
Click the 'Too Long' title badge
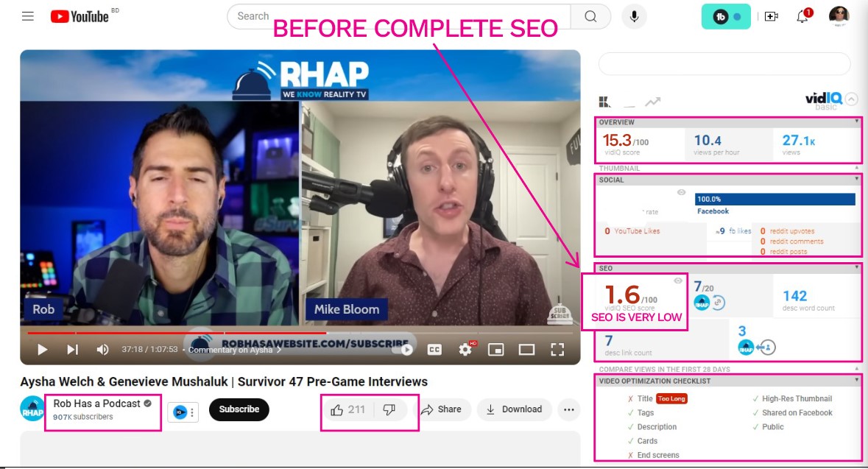(x=671, y=398)
